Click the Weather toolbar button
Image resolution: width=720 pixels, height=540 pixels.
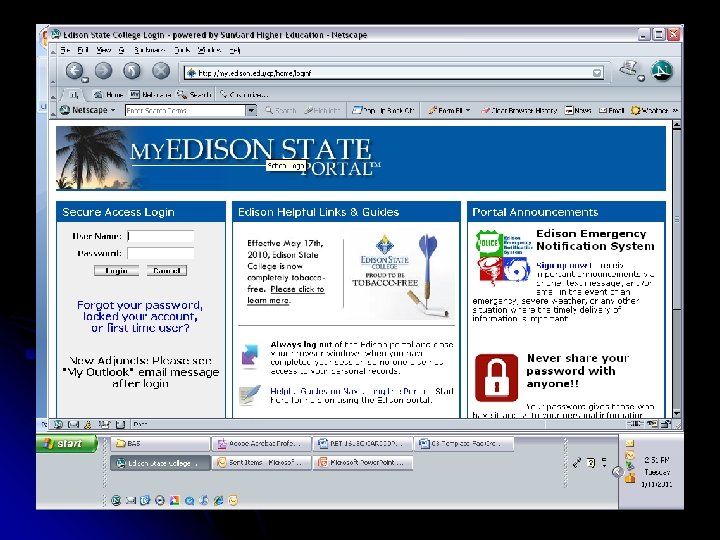pyautogui.click(x=649, y=110)
